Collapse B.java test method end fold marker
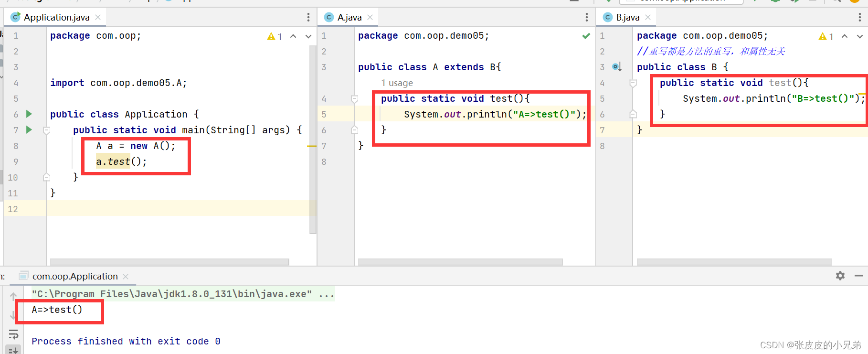Screen dimensions: 868x354 coord(633,114)
